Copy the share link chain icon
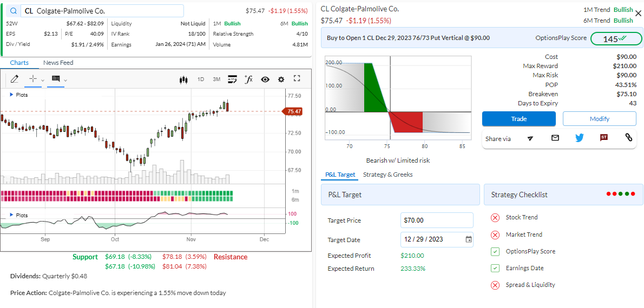This screenshot has height=308, width=644. tap(628, 138)
